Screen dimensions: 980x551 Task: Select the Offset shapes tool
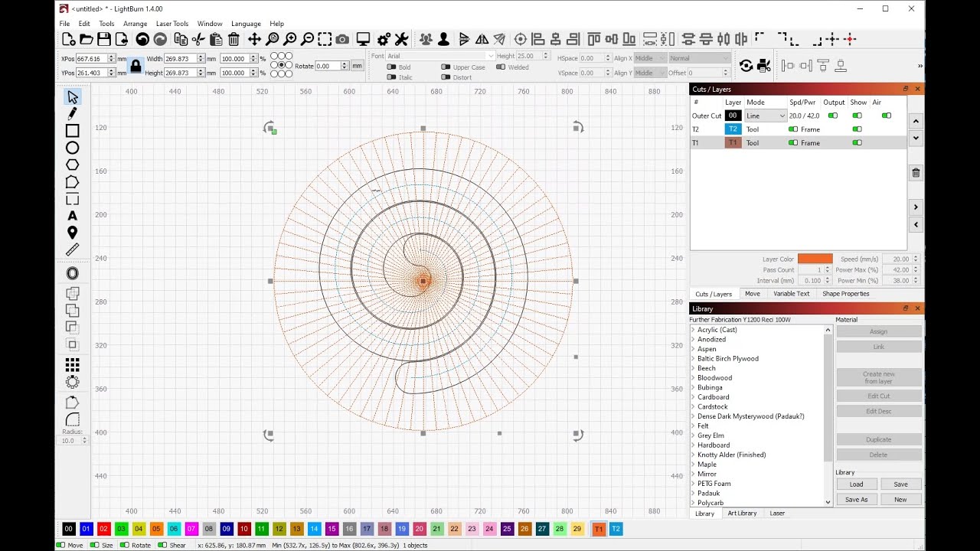point(72,273)
